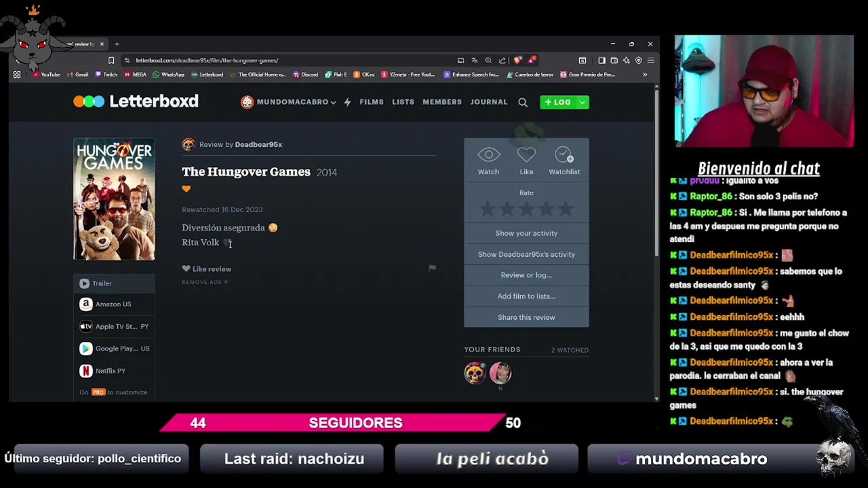Click the zoom magnifier icon in address bar
Screen dimensions: 868x488
click(488, 60)
